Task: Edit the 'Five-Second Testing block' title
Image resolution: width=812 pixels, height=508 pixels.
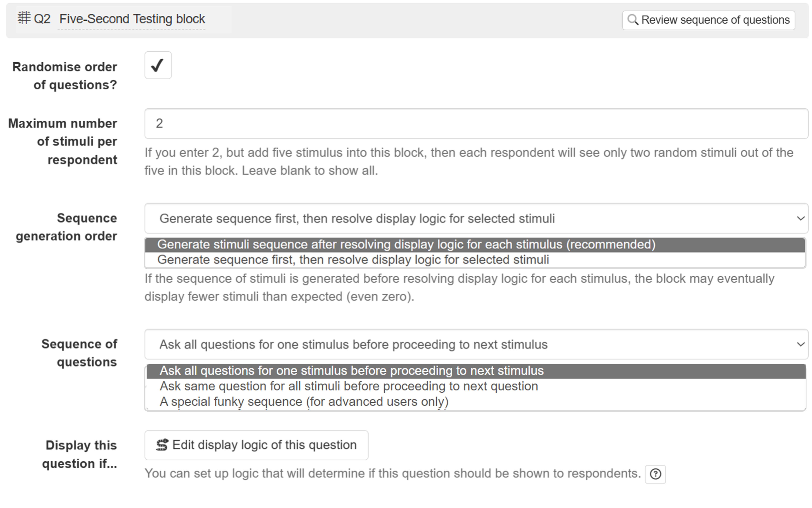Action: coord(132,19)
